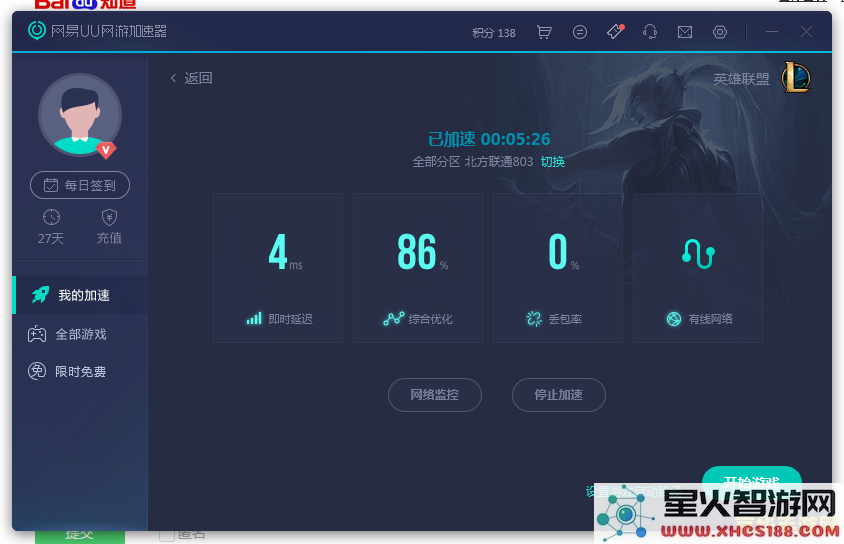Click the 网易UU网游加速器 logo icon
This screenshot has width=844, height=544.
[x=37, y=31]
